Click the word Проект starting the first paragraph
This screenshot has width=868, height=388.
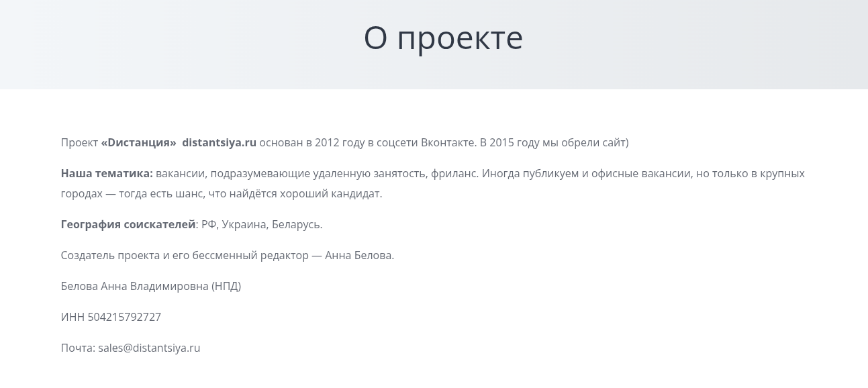pyautogui.click(x=80, y=142)
